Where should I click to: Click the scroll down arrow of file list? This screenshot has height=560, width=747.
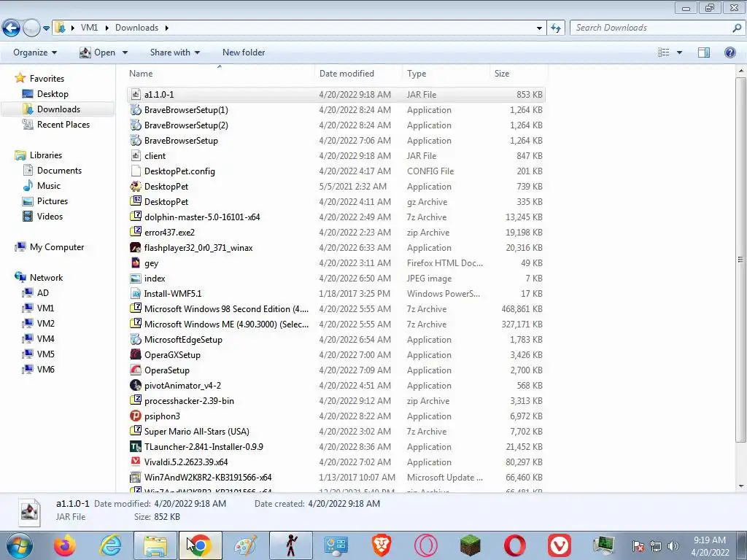(740, 486)
